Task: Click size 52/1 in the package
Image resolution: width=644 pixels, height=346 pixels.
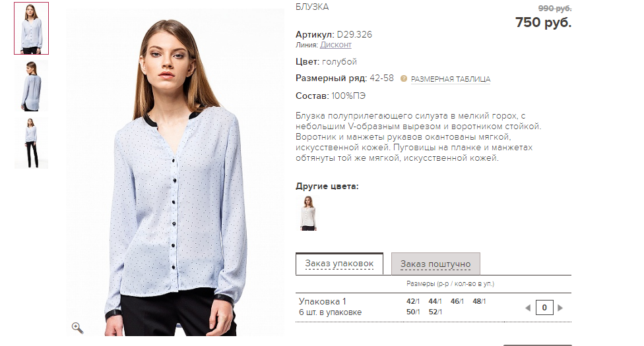Action: coord(435,312)
